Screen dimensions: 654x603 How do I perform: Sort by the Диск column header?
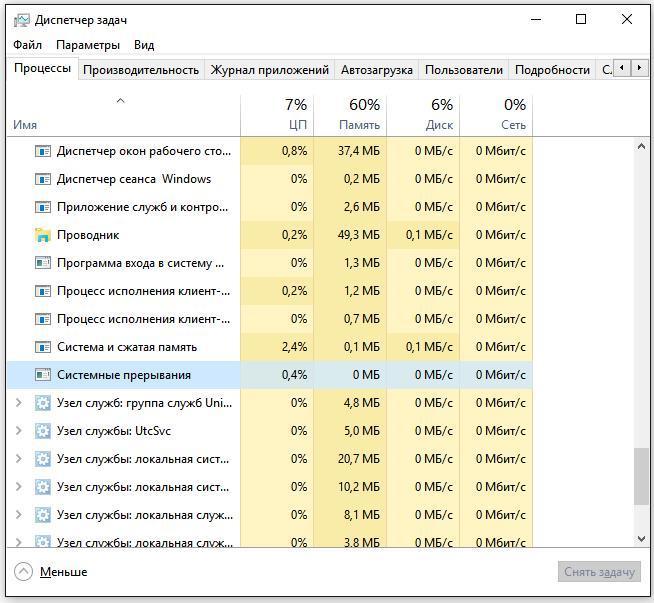(x=423, y=115)
